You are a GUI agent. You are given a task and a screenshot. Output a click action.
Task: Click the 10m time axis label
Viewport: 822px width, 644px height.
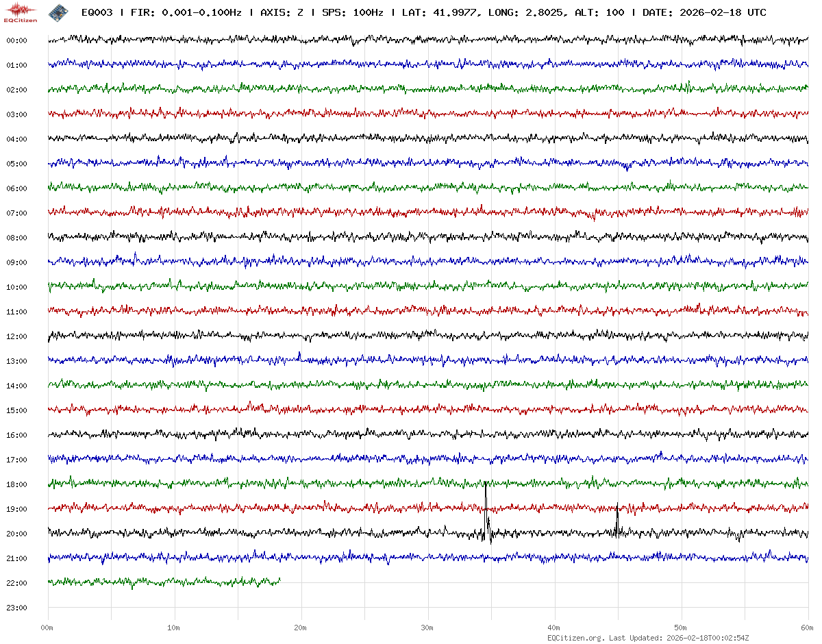174,628
